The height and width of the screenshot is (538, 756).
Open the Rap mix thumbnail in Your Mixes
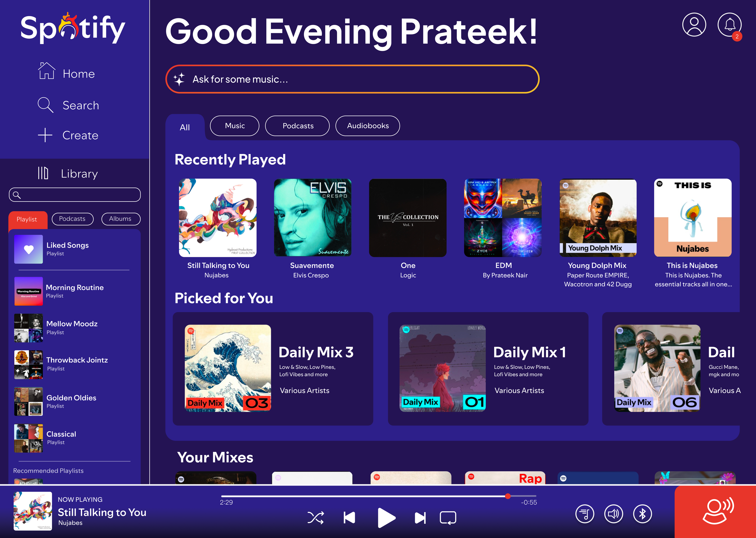[505, 478]
